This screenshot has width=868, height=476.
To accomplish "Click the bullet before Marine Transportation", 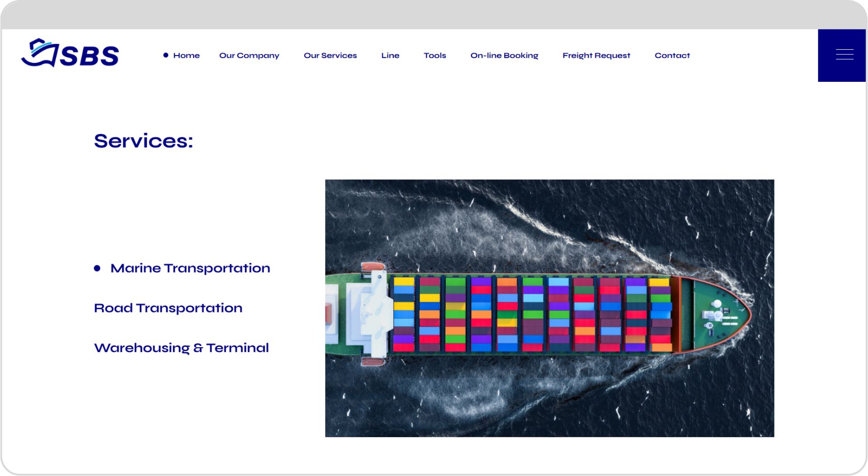I will [x=97, y=268].
